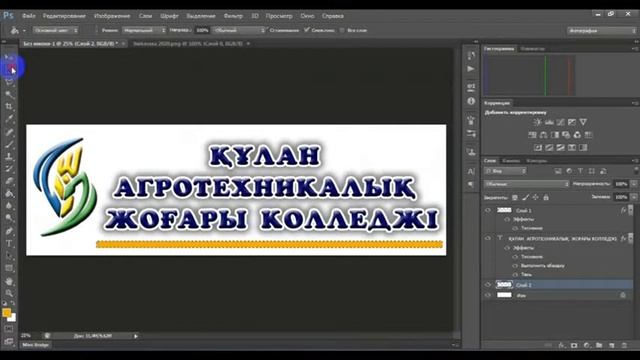Collapse effects of top Слой 1
640x360 pixels.
point(630,210)
